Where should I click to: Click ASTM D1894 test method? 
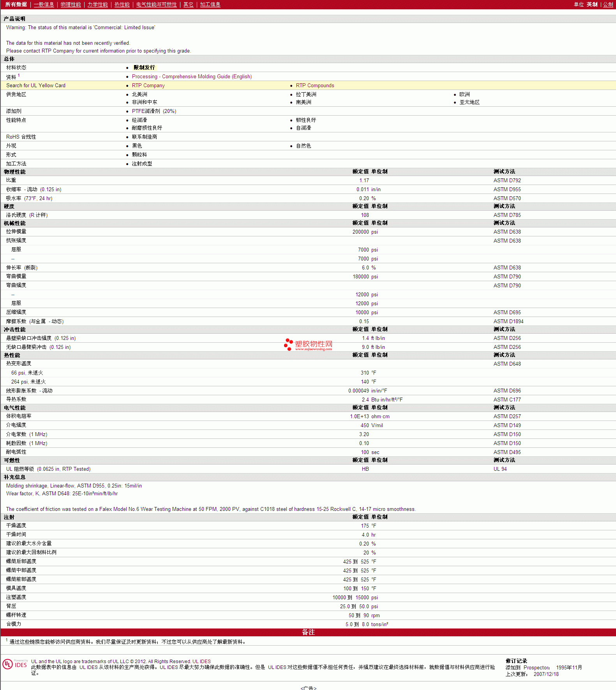pyautogui.click(x=508, y=322)
